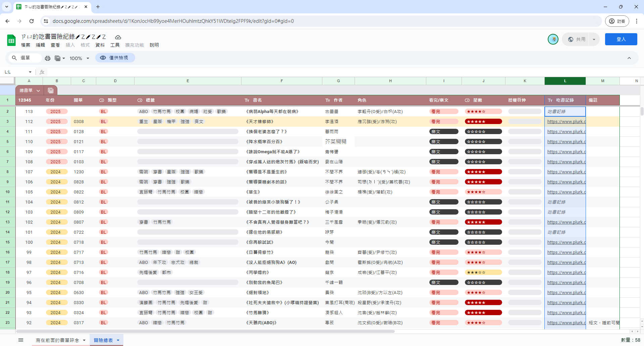Viewport: 644px width, 346px height.
Task: Open the 編輯 menu
Action: pyautogui.click(x=40, y=45)
